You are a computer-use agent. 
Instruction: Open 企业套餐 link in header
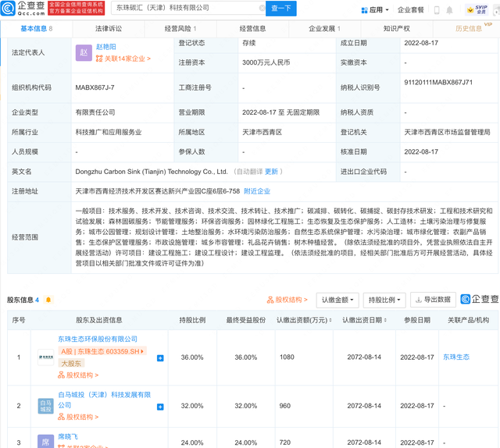point(410,10)
